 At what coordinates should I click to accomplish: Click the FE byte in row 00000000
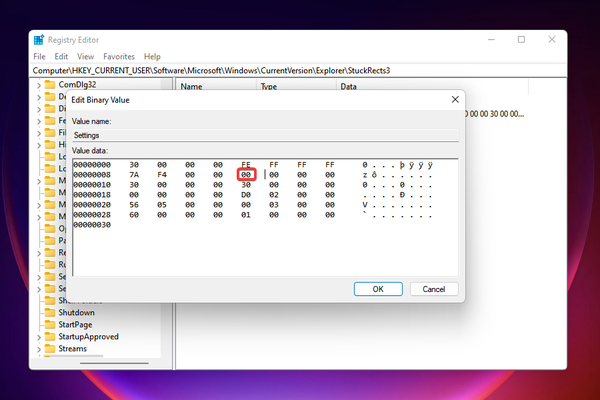(246, 165)
